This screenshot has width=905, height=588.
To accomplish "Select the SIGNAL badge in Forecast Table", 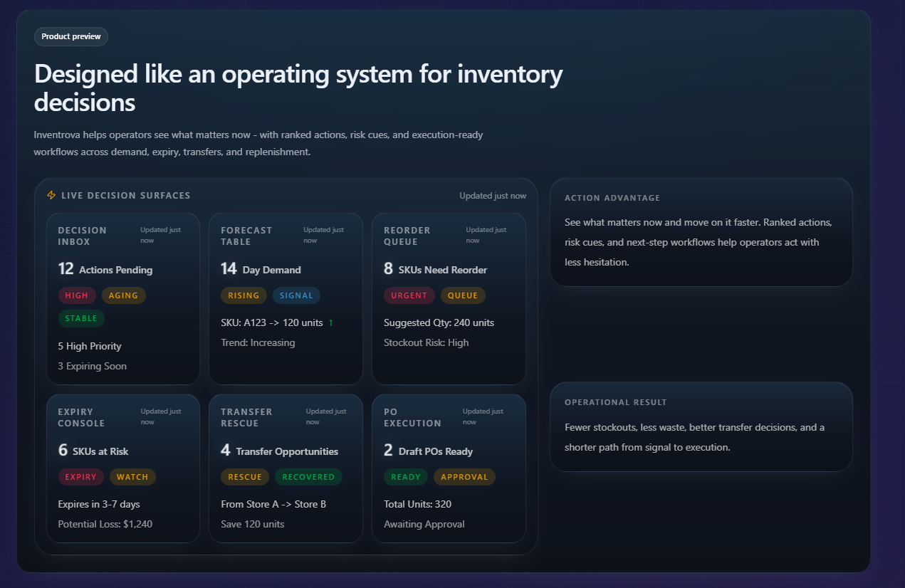I will 296,295.
